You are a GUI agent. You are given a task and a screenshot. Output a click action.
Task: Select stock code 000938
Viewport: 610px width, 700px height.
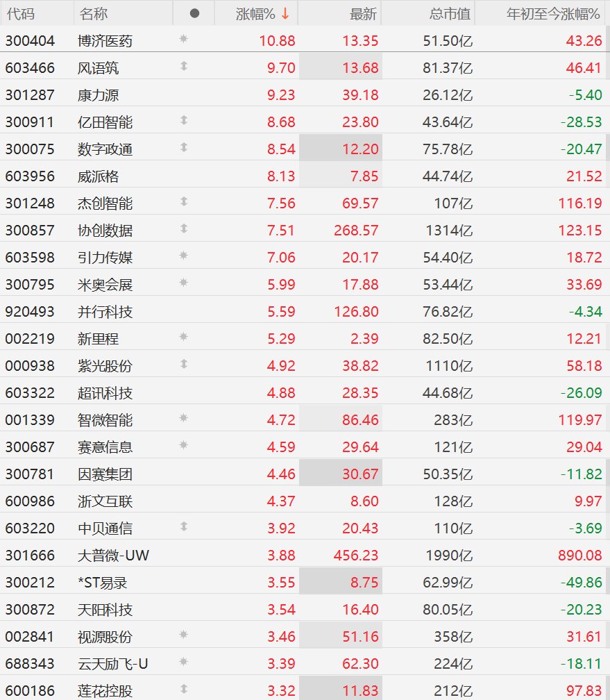pos(29,366)
